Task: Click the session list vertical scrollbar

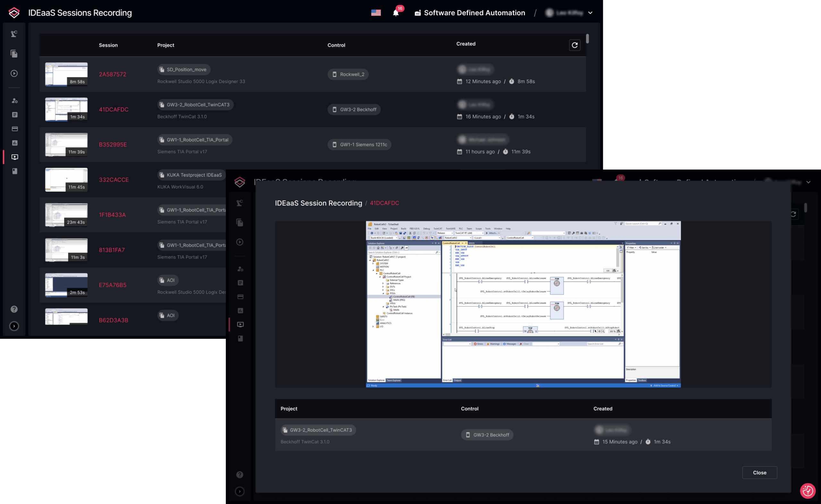Action: pyautogui.click(x=587, y=39)
